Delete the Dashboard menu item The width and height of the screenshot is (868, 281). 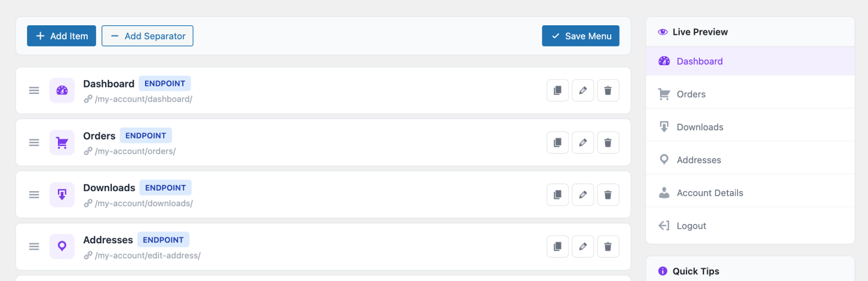[x=608, y=90]
